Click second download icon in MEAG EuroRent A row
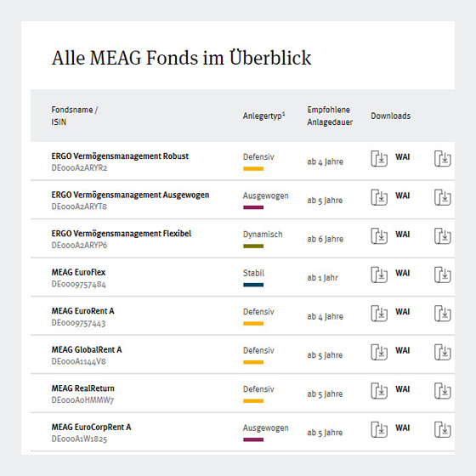The image size is (476, 476). (x=443, y=314)
